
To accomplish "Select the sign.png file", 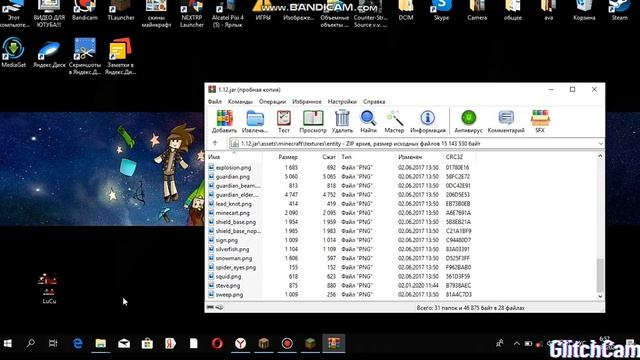I will click(223, 240).
